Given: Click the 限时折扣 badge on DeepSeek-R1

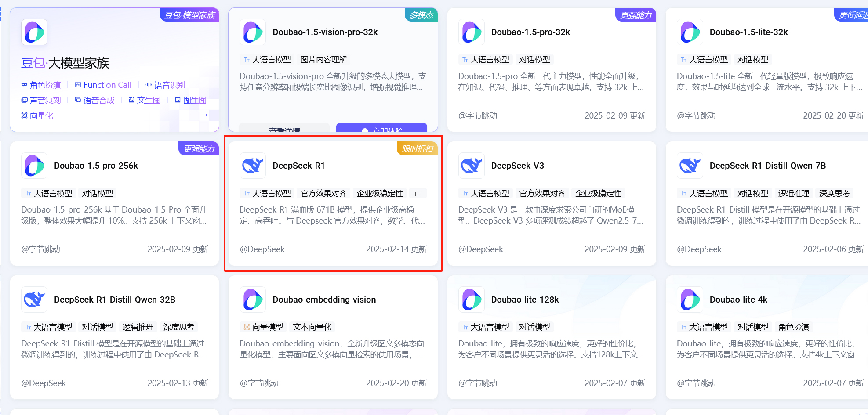Looking at the screenshot, I should [x=417, y=149].
